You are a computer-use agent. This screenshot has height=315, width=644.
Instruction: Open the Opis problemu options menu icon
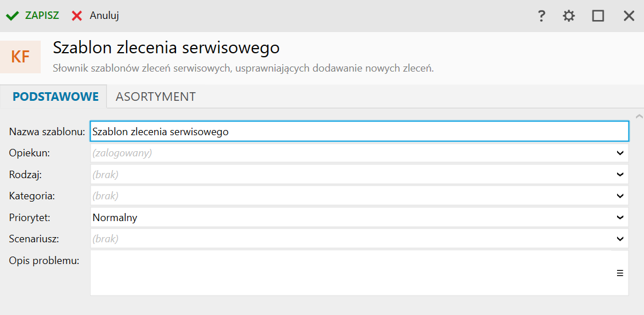point(620,273)
